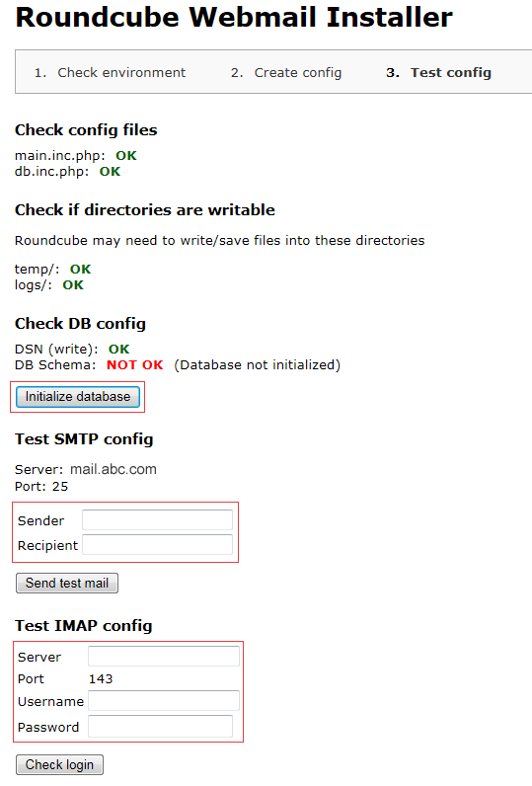The width and height of the screenshot is (532, 786).
Task: Click the OK status beside temp/
Action: 81,270
